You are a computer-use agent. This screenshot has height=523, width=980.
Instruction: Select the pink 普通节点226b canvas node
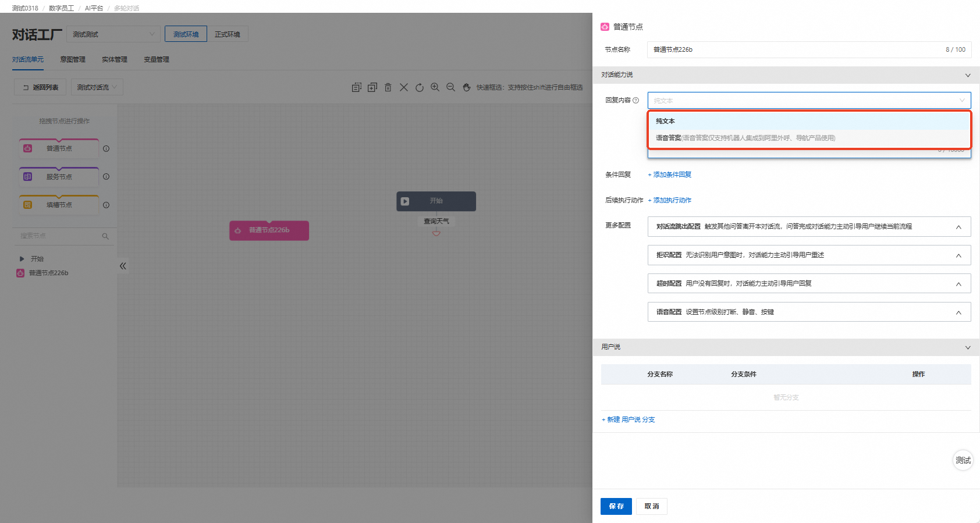[269, 230]
